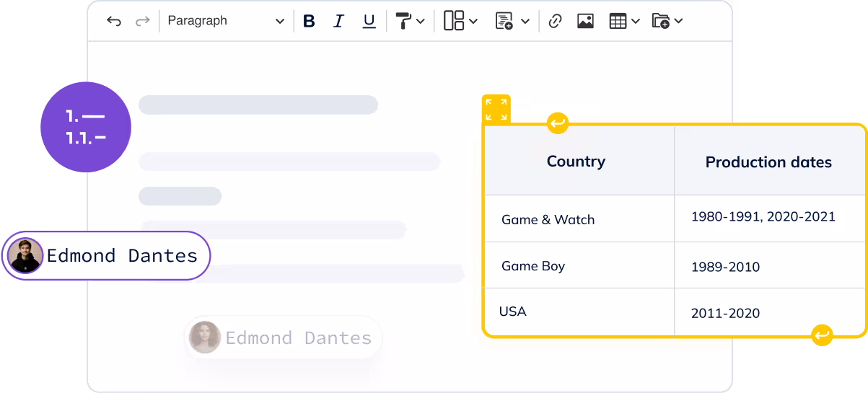Click the Undo arrow in the toolbar
The image size is (868, 393).
(x=114, y=21)
